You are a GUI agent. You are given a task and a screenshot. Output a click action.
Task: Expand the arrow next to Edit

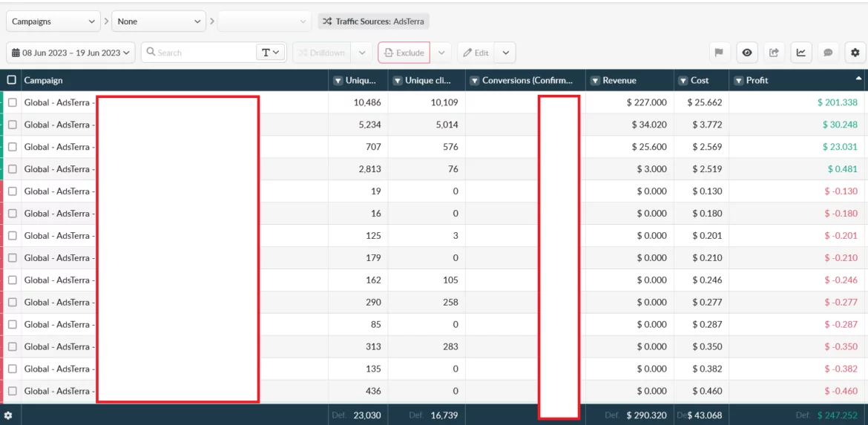coord(505,53)
